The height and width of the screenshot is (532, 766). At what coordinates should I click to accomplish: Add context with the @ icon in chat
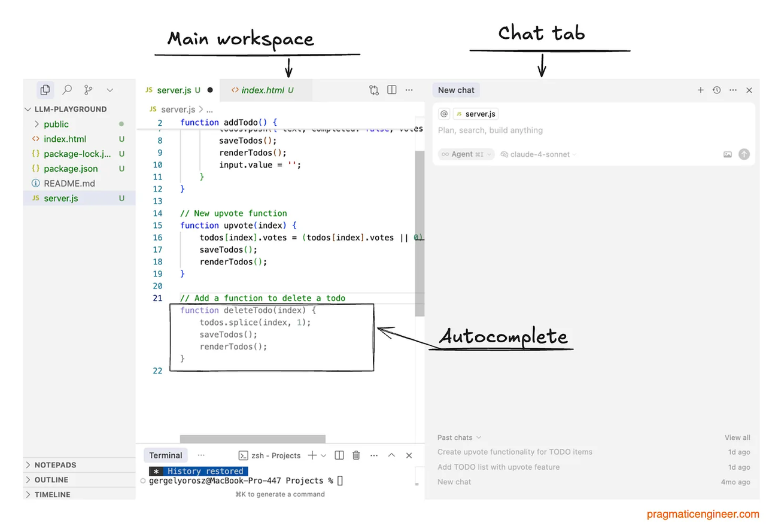coord(443,113)
